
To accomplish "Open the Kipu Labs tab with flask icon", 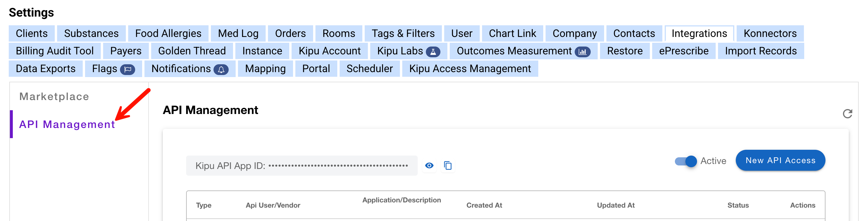I will (408, 51).
